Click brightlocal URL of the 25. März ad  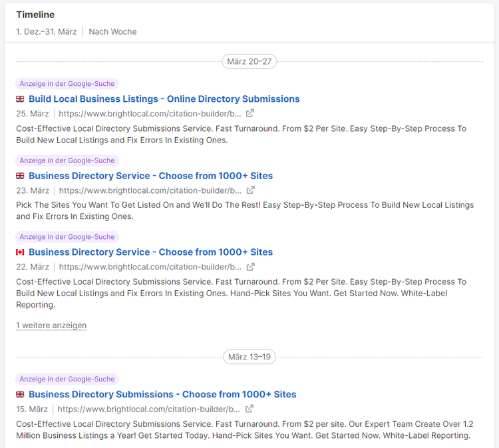pos(150,114)
